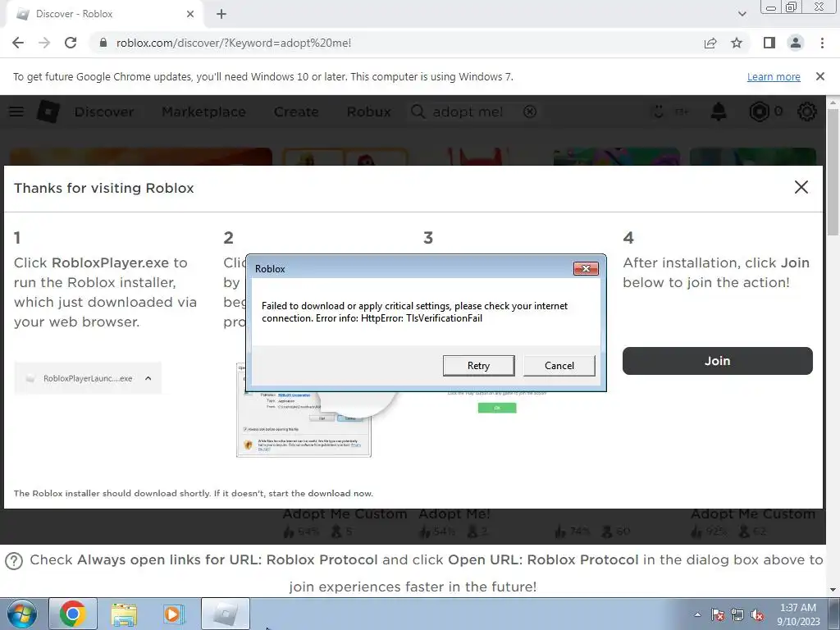Image resolution: width=840 pixels, height=630 pixels.
Task: Close the Thanks for visiting Roblox panel
Action: (x=801, y=187)
